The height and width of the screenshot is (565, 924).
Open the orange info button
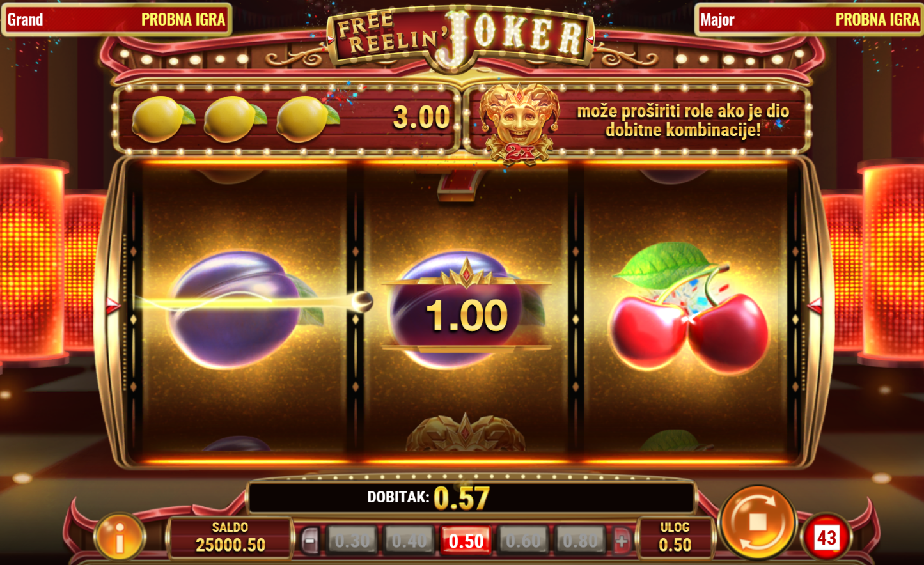tap(119, 538)
